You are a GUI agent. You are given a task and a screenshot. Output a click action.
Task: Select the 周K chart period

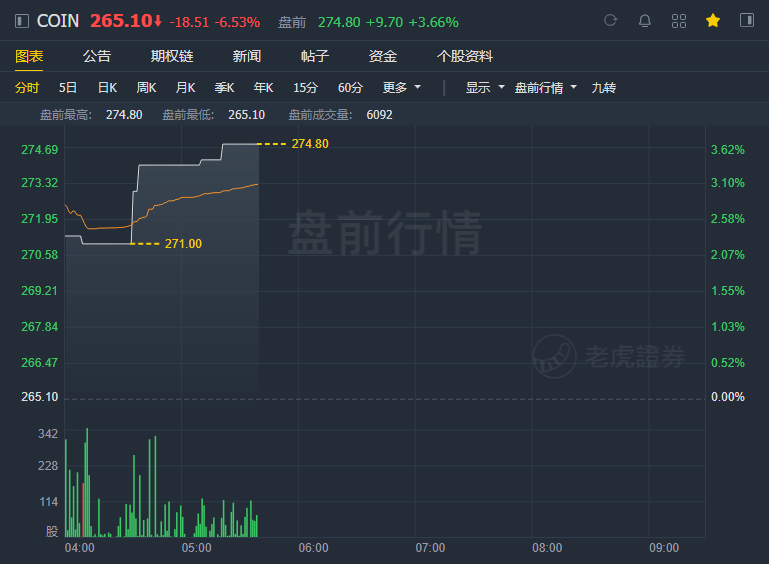tap(146, 88)
